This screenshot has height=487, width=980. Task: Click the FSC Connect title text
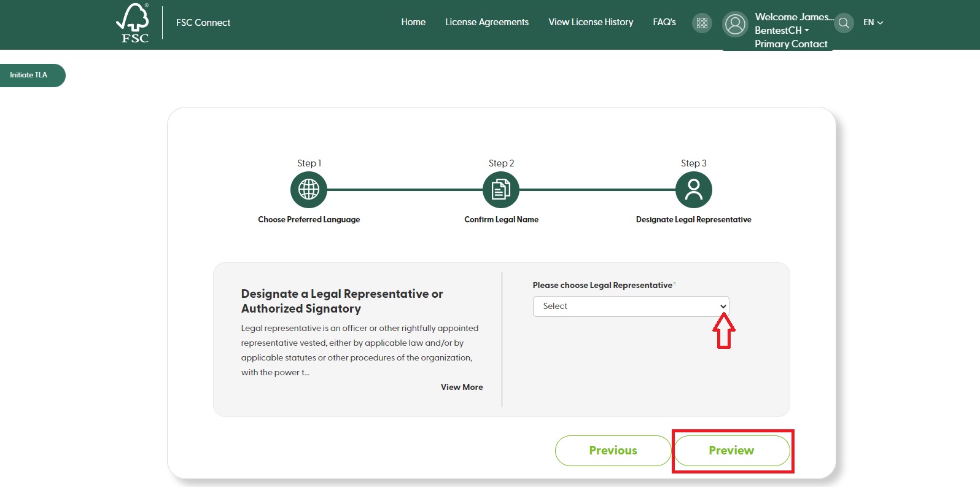tap(203, 23)
